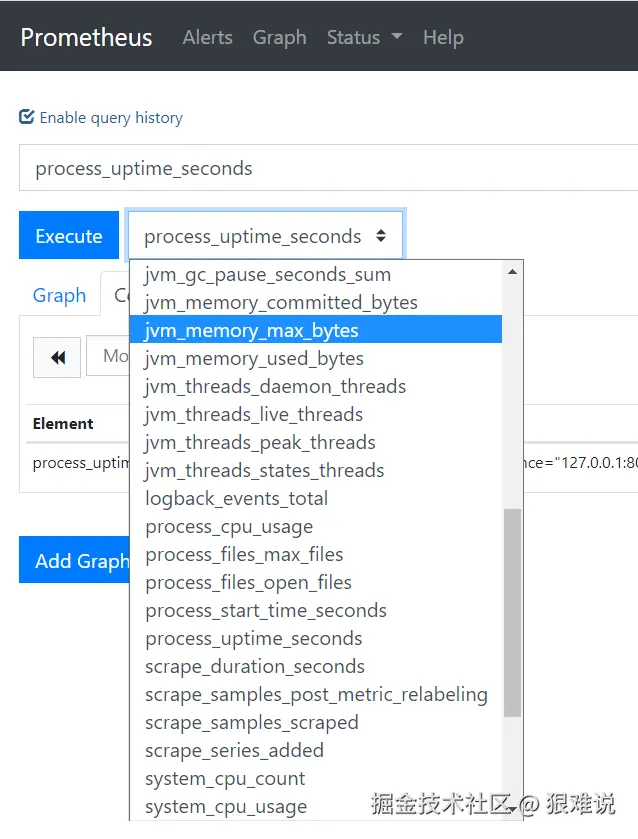638x839 pixels.
Task: Select process_cpu_usage option
Action: tap(316, 527)
